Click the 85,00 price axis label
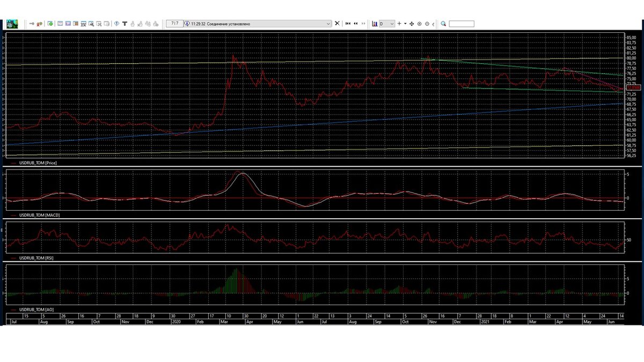The height and width of the screenshot is (362, 644). pyautogui.click(x=631, y=38)
